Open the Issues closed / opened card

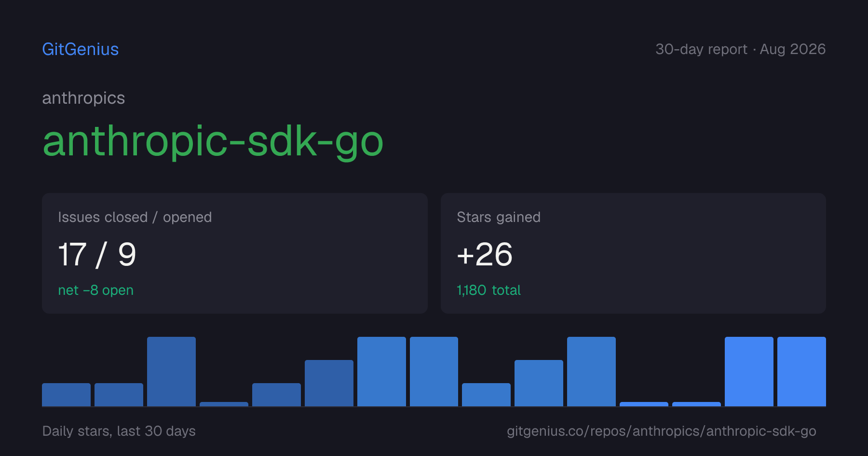235,253
